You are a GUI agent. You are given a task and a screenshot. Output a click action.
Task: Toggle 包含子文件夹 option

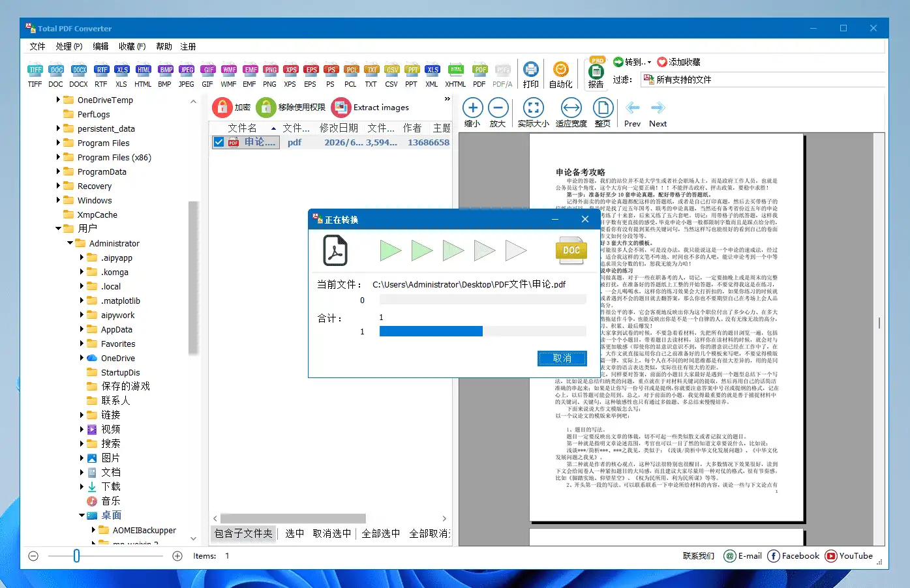[x=243, y=533]
